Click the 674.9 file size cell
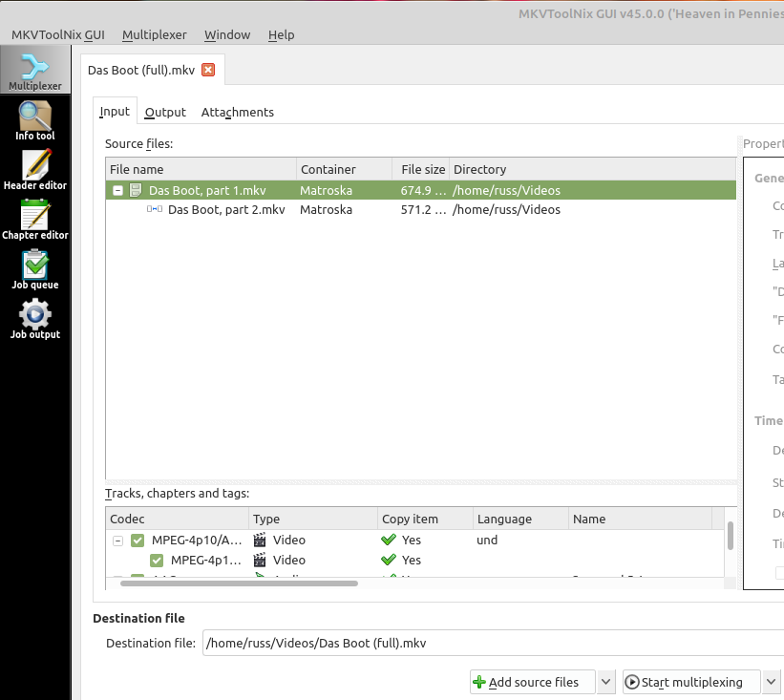Image resolution: width=784 pixels, height=700 pixels. (423, 190)
